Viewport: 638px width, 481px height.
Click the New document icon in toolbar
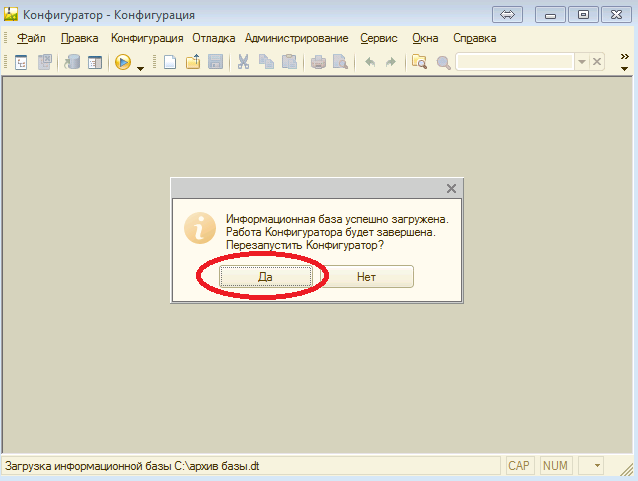tap(170, 62)
